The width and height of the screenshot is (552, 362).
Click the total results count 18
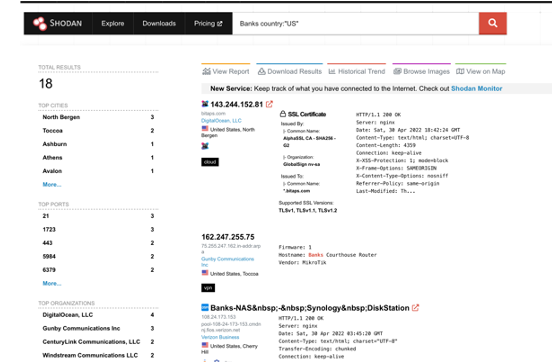(x=46, y=84)
